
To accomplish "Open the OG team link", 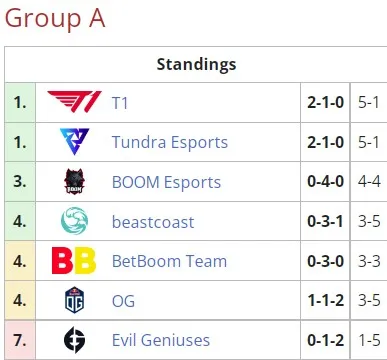I will pos(123,301).
